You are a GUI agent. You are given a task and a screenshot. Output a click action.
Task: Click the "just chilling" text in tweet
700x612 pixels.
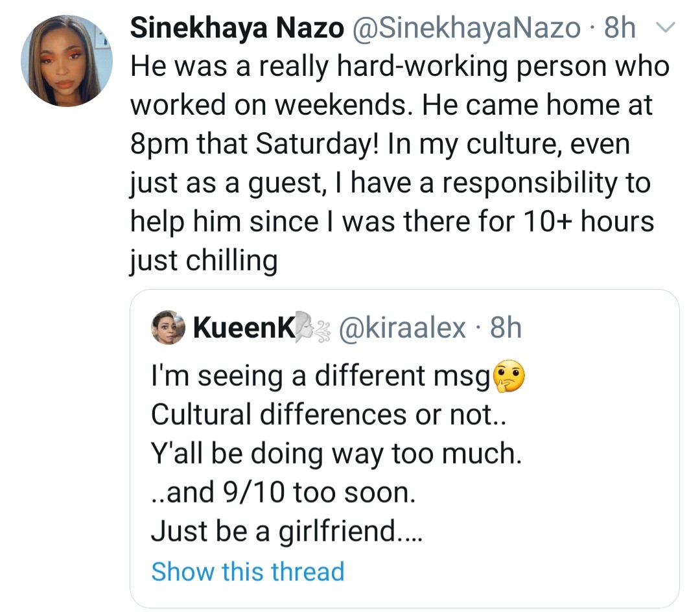click(x=204, y=261)
